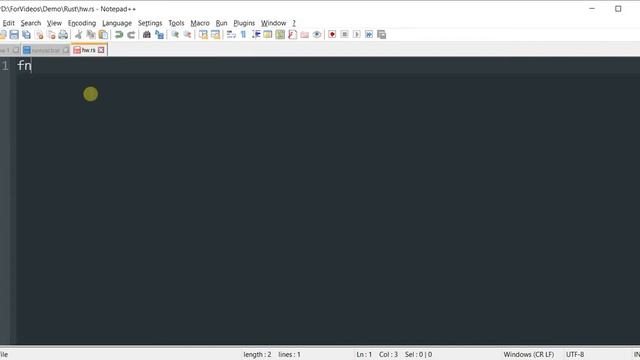Open the Settings menu
This screenshot has height=360, width=640.
(150, 23)
